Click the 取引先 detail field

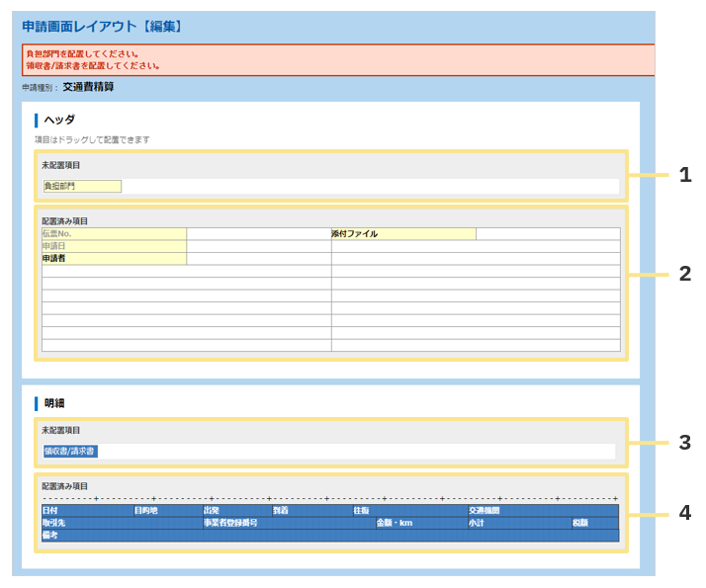[122, 523]
